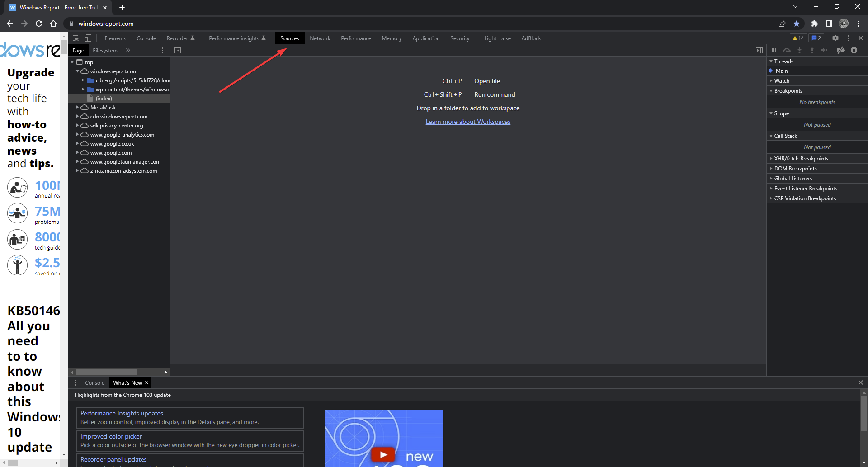Toggle pause on exceptions icon
Screen dimensions: 868x467
click(x=854, y=51)
